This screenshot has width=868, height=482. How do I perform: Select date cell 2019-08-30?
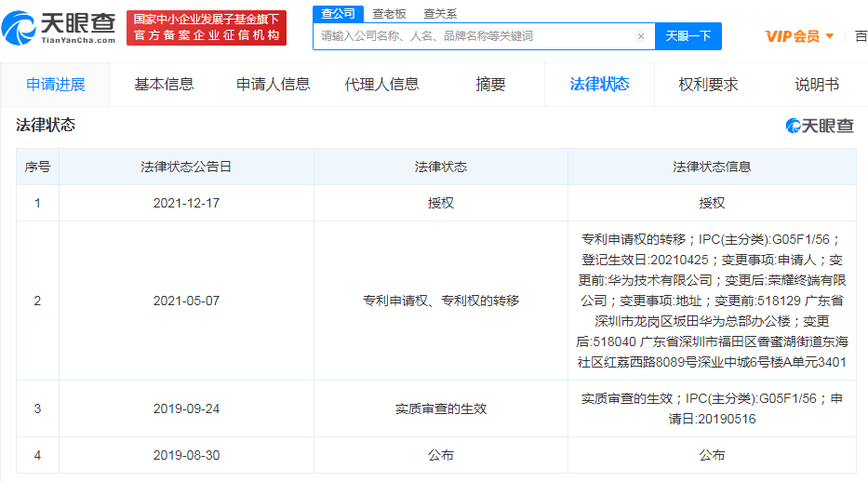(x=187, y=455)
